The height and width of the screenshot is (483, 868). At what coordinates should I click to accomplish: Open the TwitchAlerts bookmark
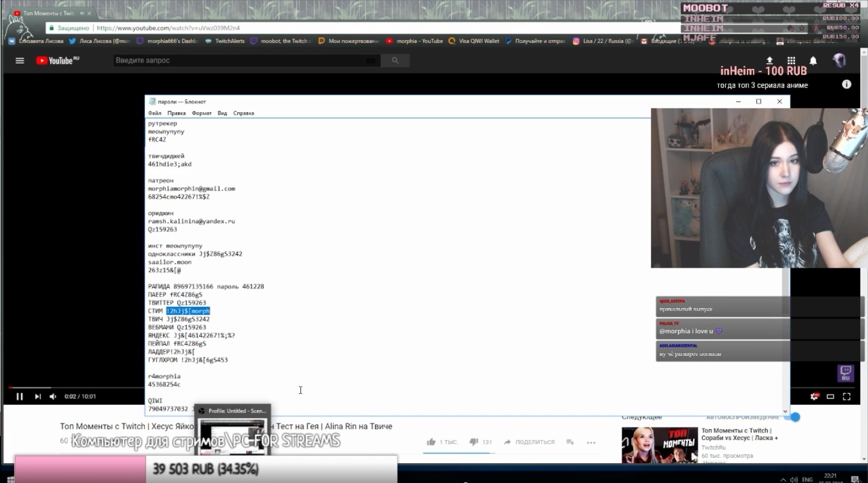(225, 41)
